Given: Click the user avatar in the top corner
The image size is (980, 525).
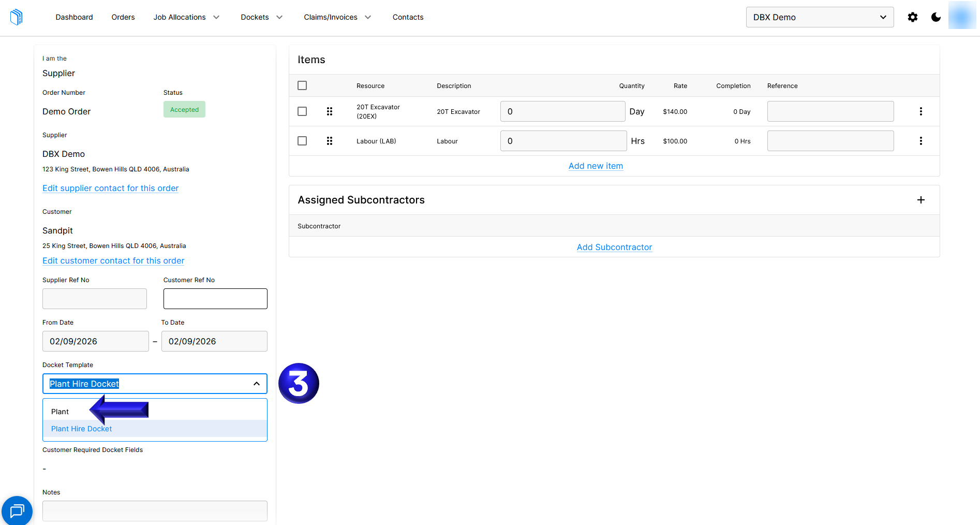Looking at the screenshot, I should (x=962, y=16).
